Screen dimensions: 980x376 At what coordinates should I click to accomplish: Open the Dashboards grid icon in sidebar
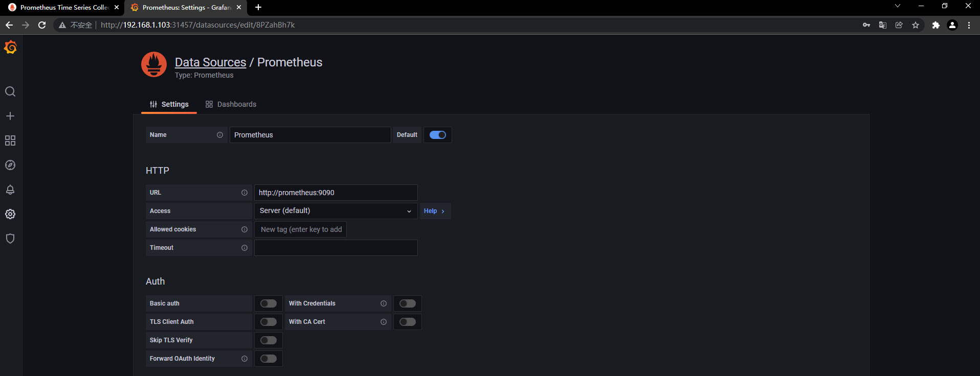pyautogui.click(x=10, y=140)
